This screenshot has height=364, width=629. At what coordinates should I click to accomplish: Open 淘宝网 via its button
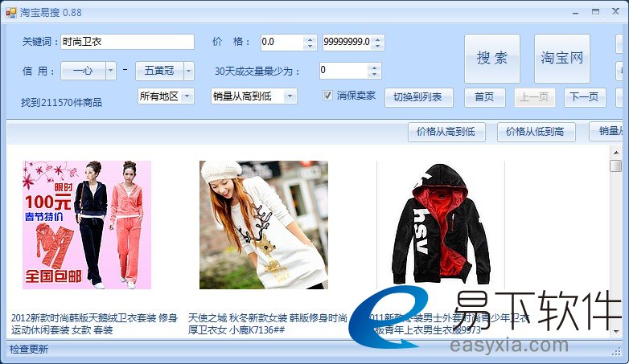[561, 58]
